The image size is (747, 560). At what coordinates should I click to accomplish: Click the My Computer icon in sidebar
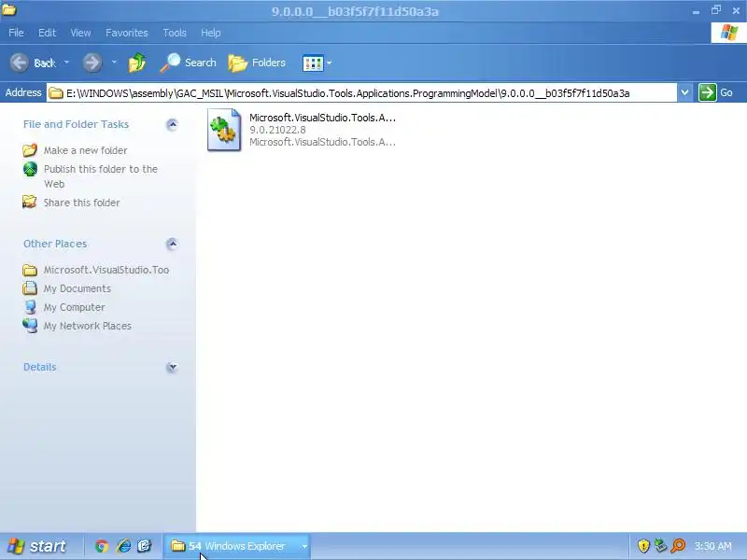pos(30,307)
